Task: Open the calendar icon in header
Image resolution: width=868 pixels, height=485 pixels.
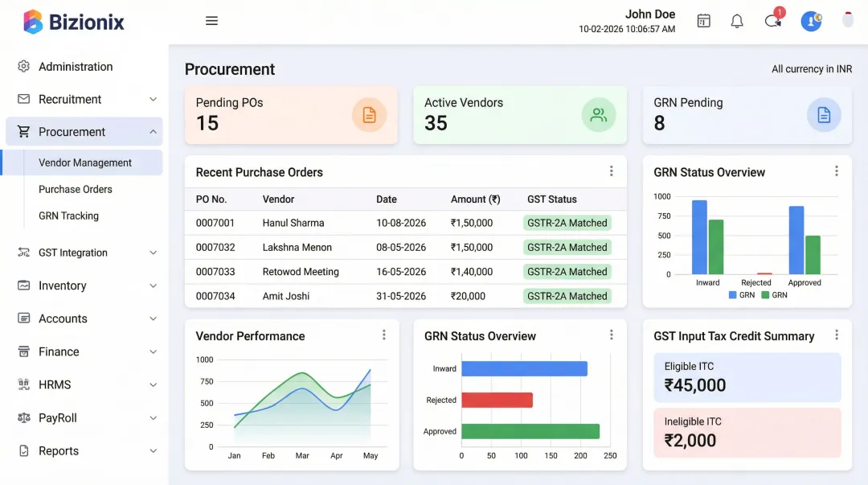Action: click(703, 21)
